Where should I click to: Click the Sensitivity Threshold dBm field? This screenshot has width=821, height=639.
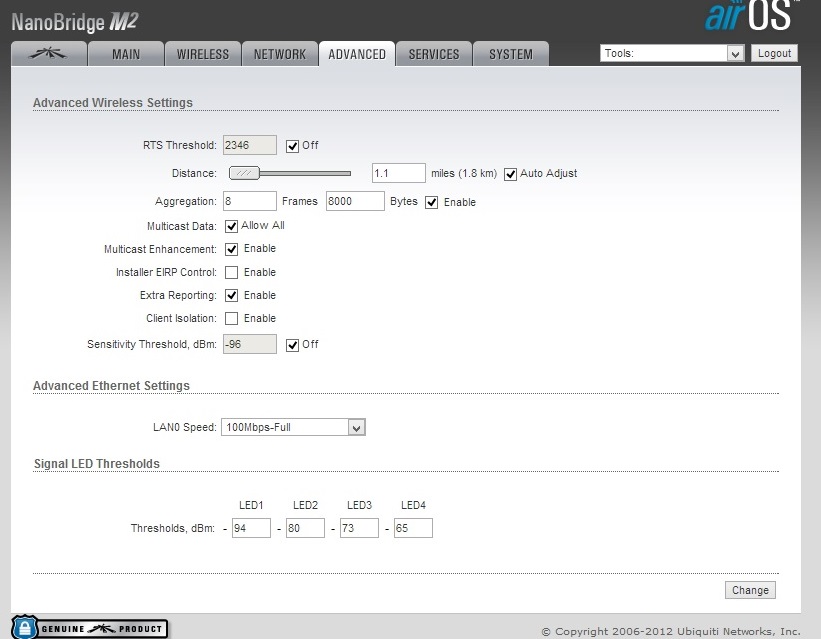tap(250, 344)
